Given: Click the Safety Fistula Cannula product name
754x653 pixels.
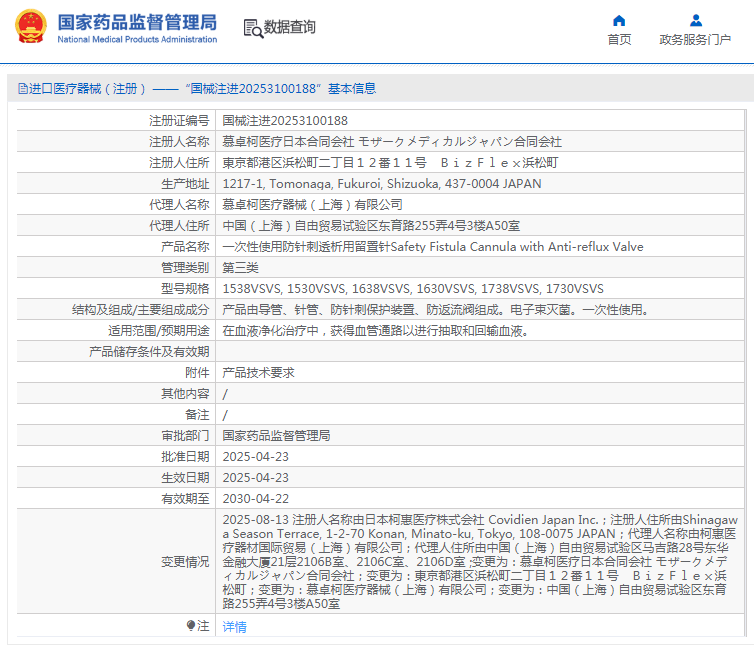Looking at the screenshot, I should click(x=432, y=247).
